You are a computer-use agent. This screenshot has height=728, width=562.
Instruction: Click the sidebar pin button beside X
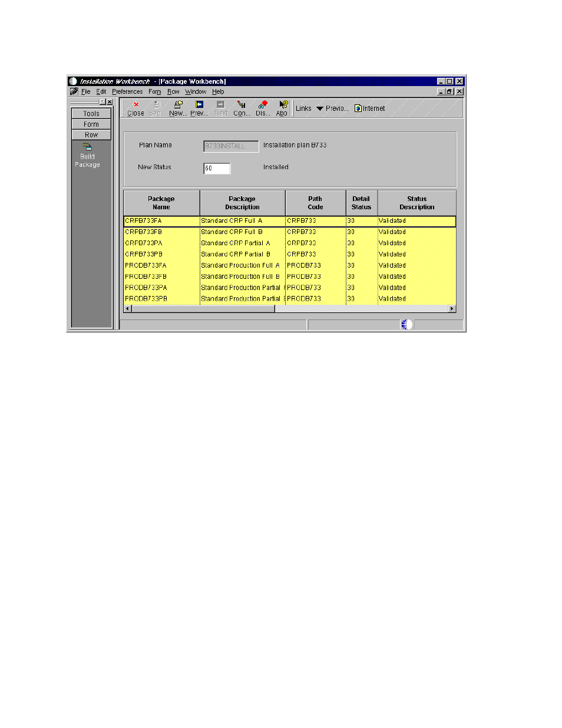point(103,102)
